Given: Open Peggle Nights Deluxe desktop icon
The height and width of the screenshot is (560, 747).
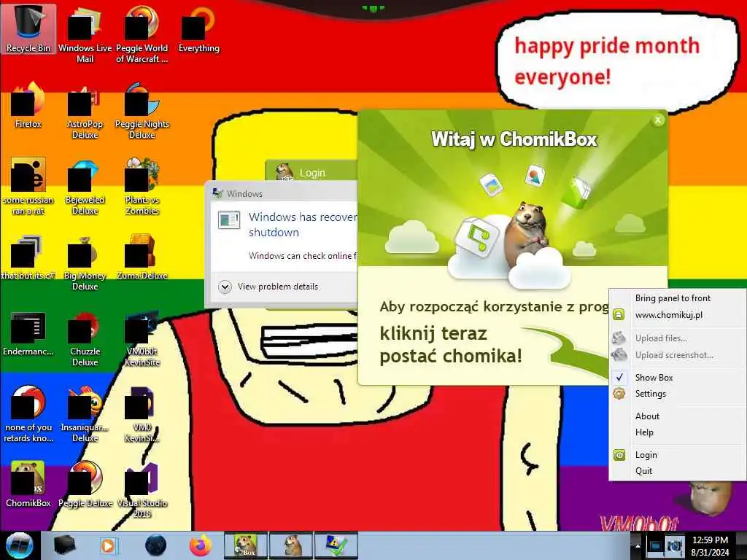Looking at the screenshot, I should (142, 111).
